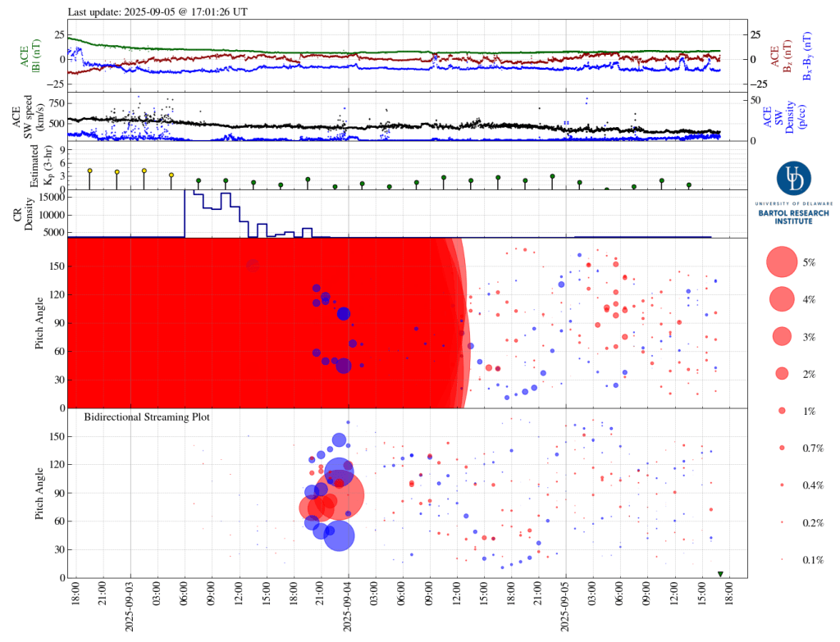Image resolution: width=840 pixels, height=642 pixels.
Task: Click the CR Density axis label
Action: pos(22,214)
